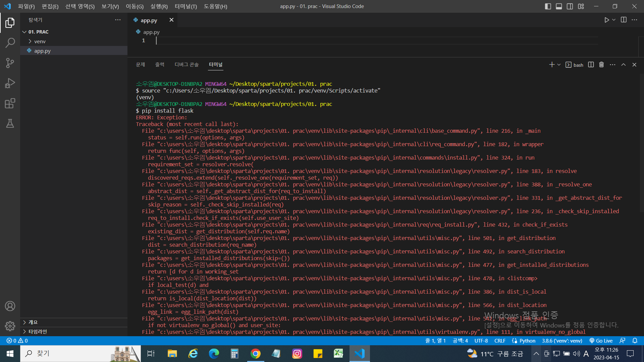Expand the 타임라인 timeline section

coord(74,331)
